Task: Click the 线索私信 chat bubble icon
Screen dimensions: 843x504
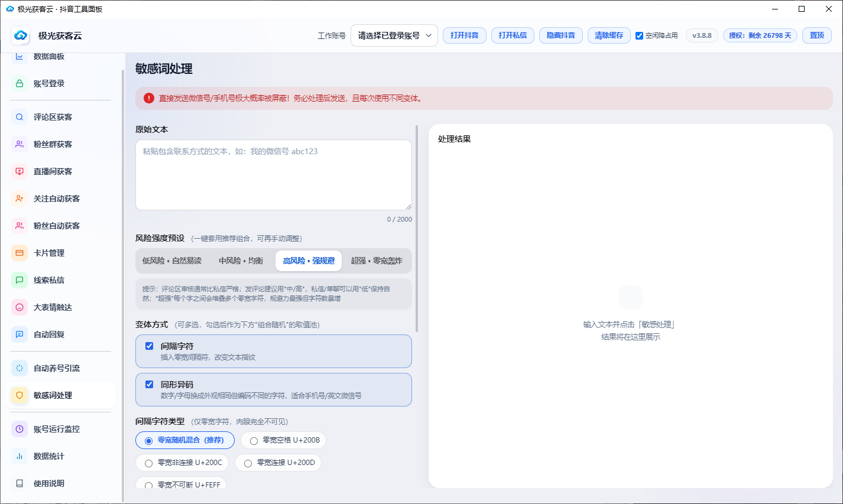Action: pyautogui.click(x=20, y=280)
